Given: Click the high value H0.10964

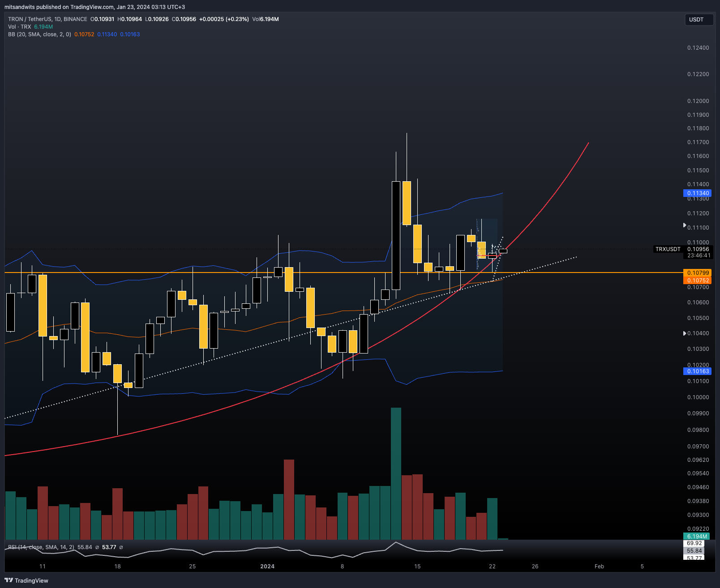Looking at the screenshot, I should 129,19.
